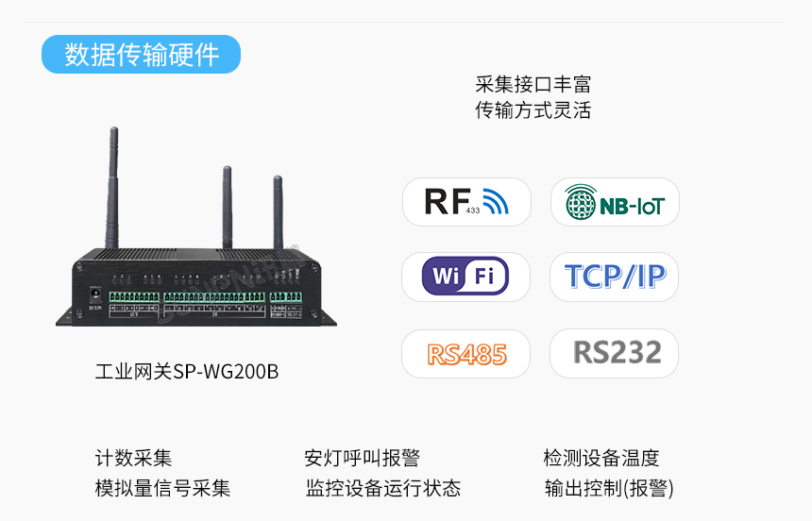This screenshot has height=521, width=812.
Task: Click the gateway's DC power jack
Action: 95,295
